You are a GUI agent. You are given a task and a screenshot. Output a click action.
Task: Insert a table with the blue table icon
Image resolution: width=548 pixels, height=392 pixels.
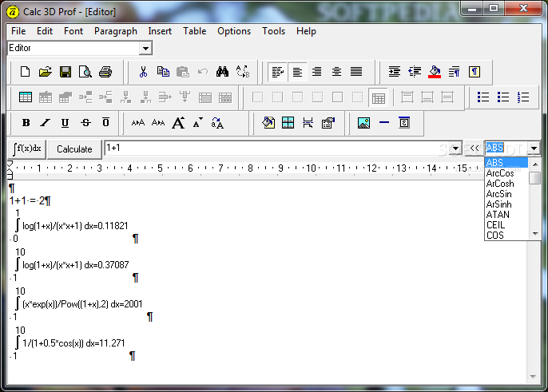click(x=26, y=97)
